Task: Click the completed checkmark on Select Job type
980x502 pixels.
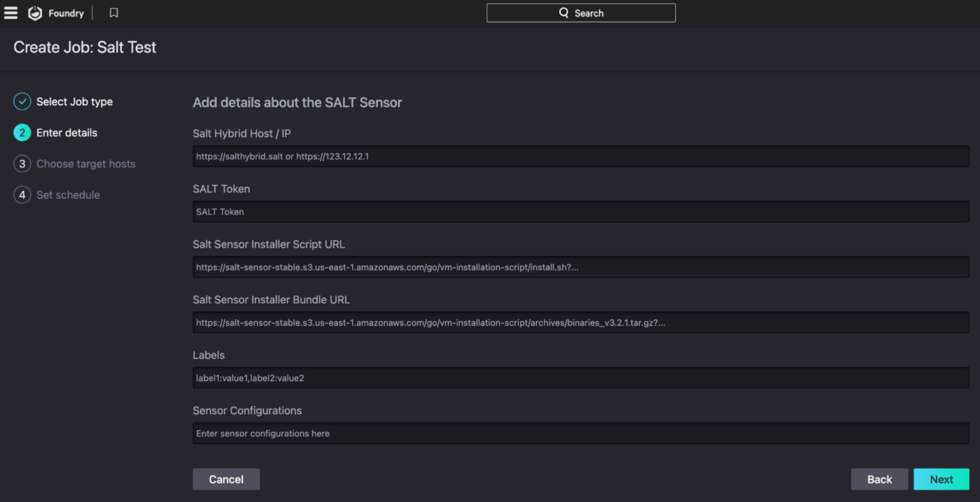Action: pos(22,101)
